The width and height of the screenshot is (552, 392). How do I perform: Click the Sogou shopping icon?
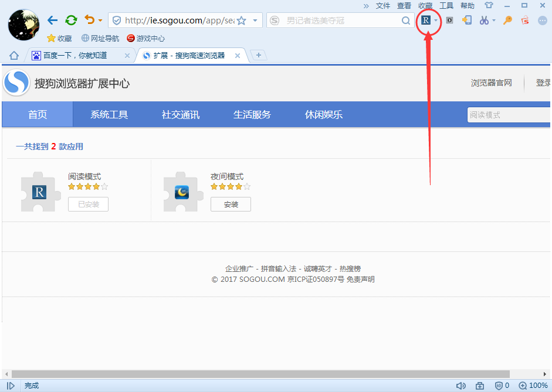(x=525, y=20)
